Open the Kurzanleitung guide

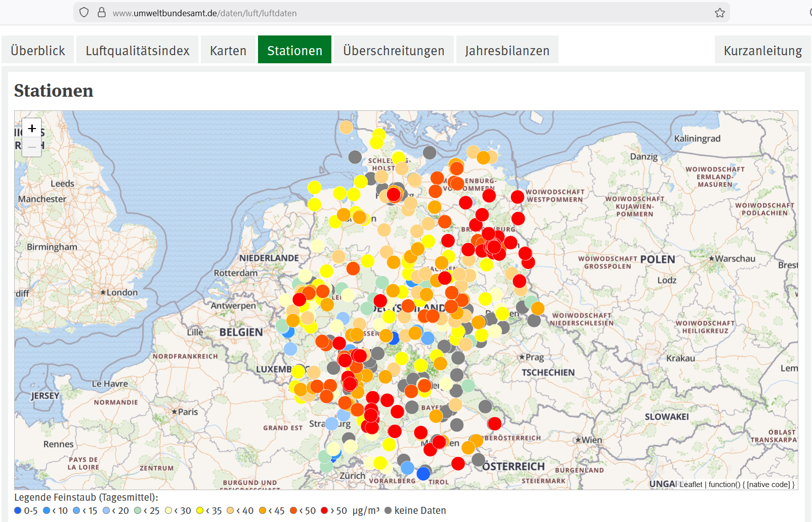point(762,51)
